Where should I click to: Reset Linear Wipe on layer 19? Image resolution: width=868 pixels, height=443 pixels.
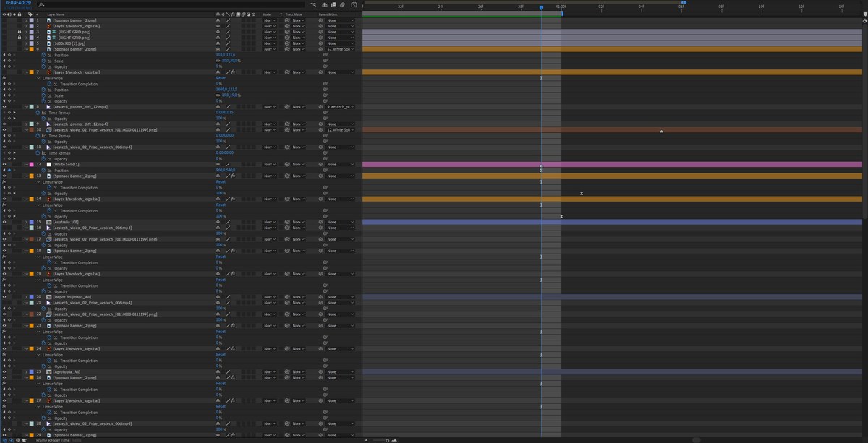pos(221,280)
